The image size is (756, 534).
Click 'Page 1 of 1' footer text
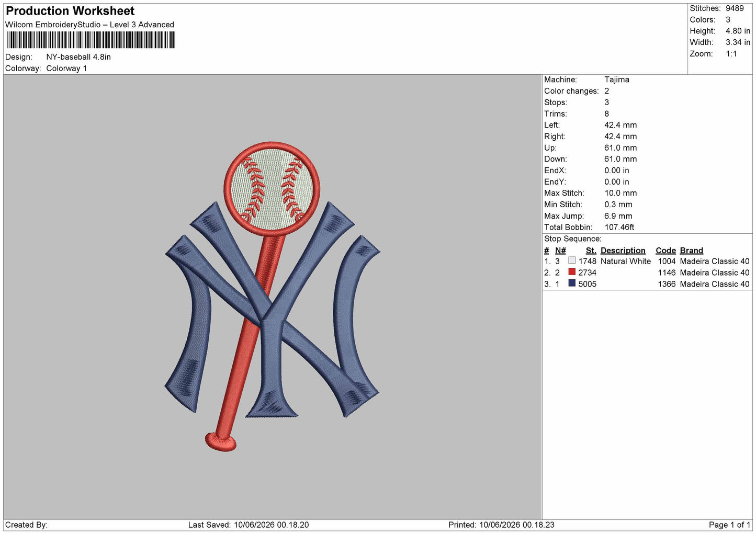[x=730, y=525]
